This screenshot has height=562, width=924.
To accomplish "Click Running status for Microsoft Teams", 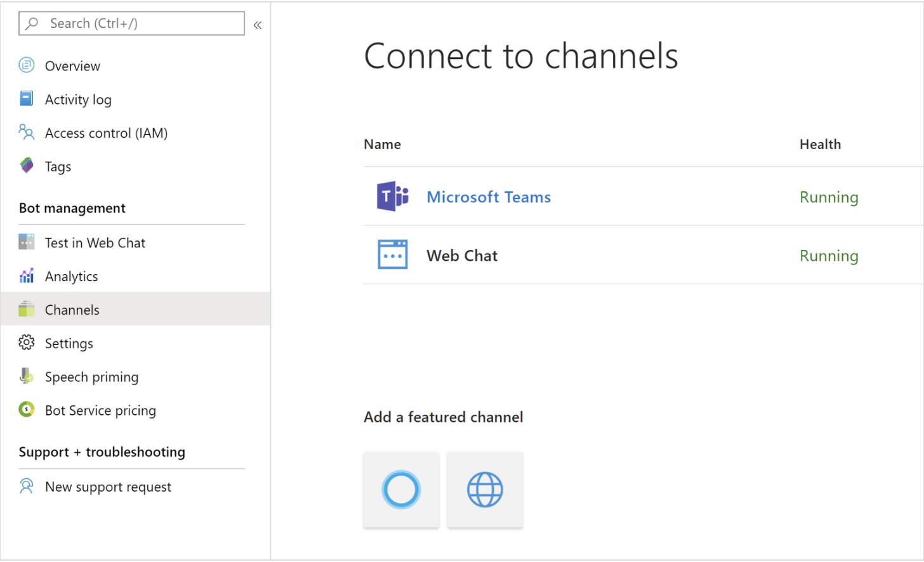I will [829, 197].
